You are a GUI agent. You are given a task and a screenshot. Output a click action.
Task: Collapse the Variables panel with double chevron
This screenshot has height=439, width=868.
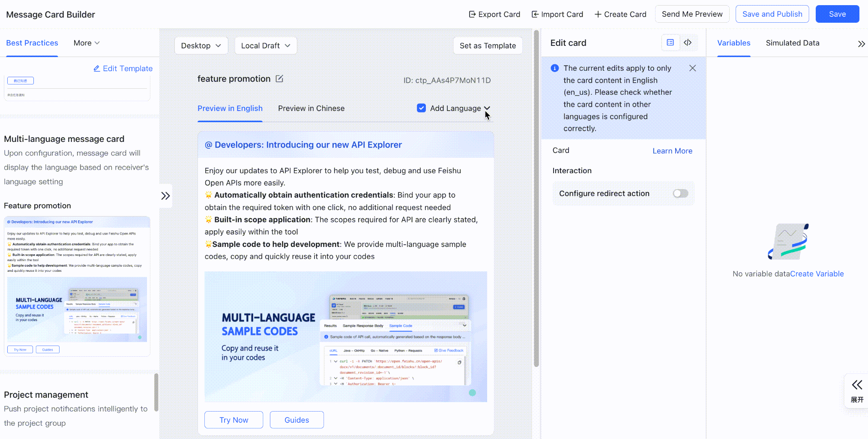click(x=862, y=44)
